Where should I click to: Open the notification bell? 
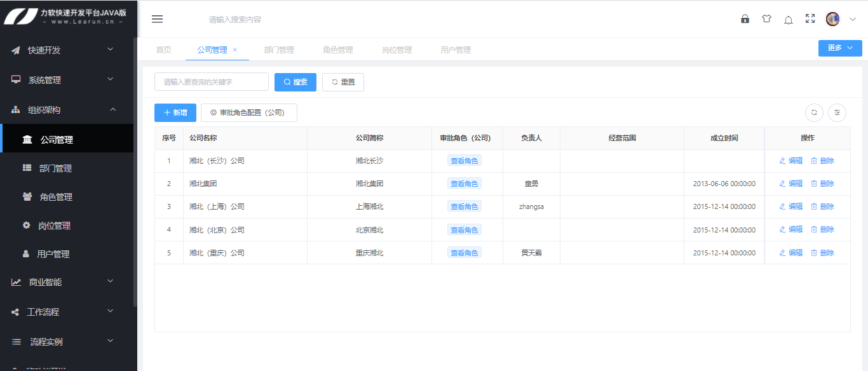[788, 20]
